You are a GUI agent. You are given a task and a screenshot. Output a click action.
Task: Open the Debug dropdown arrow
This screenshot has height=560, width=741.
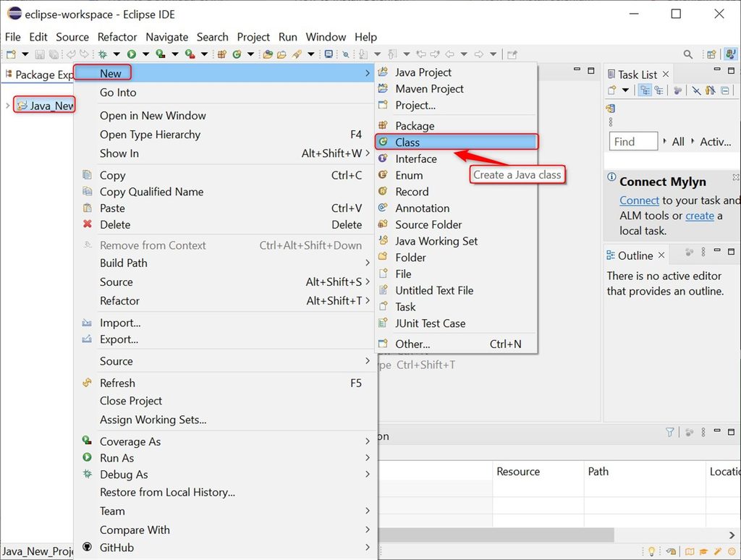pyautogui.click(x=117, y=54)
